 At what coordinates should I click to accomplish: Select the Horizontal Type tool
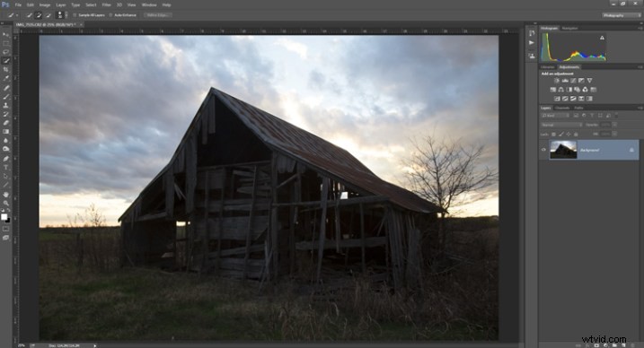(x=5, y=168)
